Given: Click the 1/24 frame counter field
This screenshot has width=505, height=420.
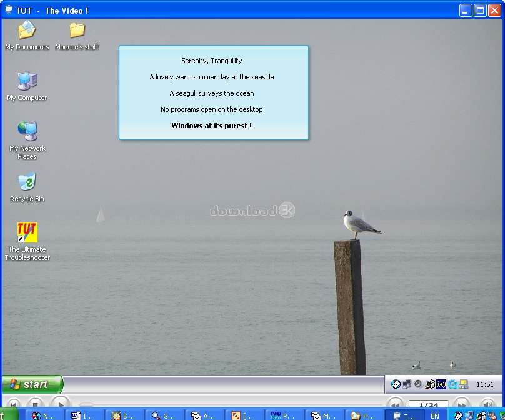Looking at the screenshot, I should pos(428,404).
